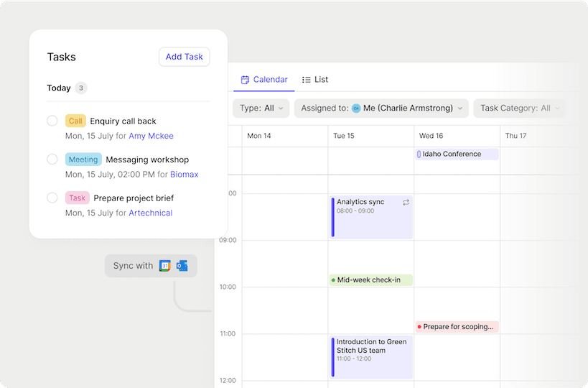588x388 pixels.
Task: Expand the Assigned to filter dropdown
Action: [381, 108]
